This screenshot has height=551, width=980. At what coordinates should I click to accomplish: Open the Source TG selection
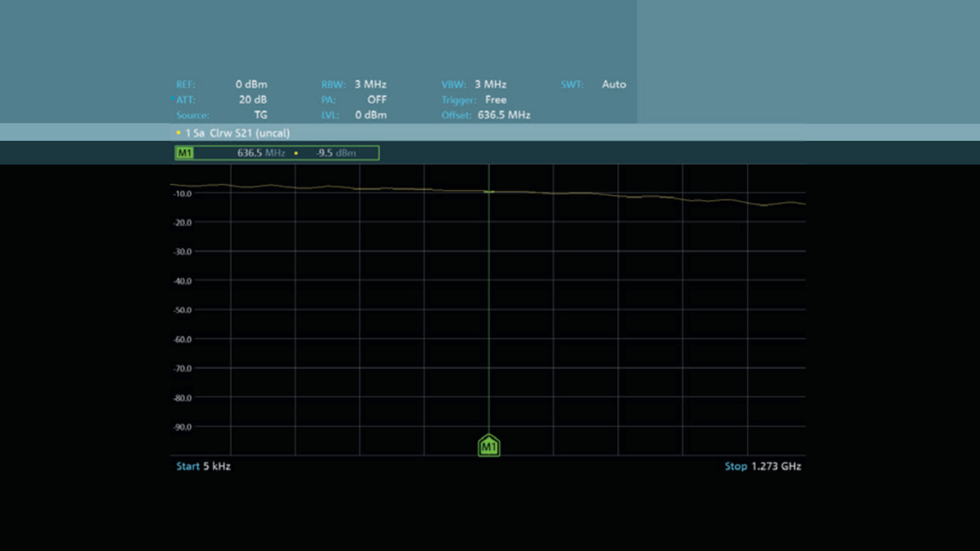click(x=260, y=115)
